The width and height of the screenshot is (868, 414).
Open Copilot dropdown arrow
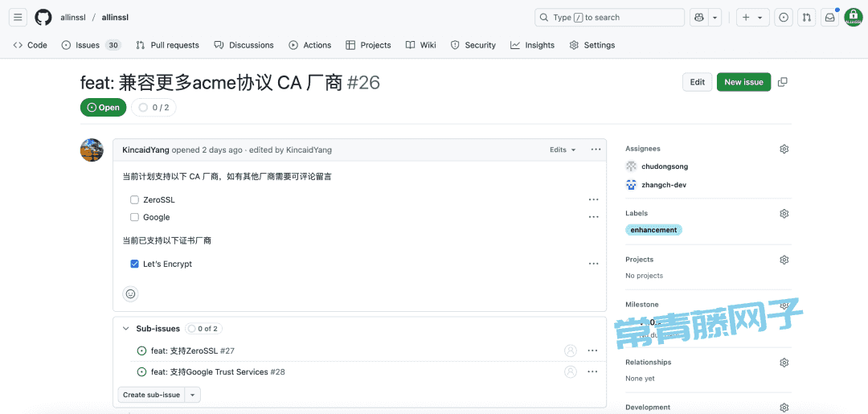coord(715,17)
